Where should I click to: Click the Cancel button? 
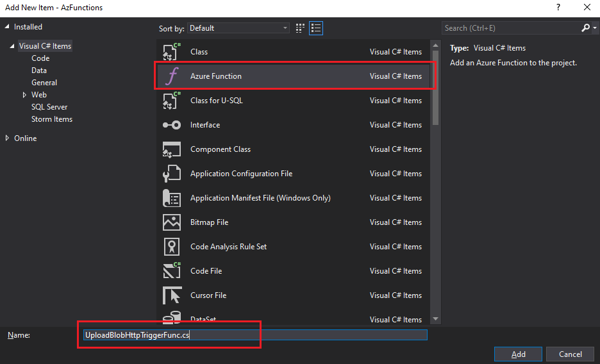pyautogui.click(x=571, y=354)
